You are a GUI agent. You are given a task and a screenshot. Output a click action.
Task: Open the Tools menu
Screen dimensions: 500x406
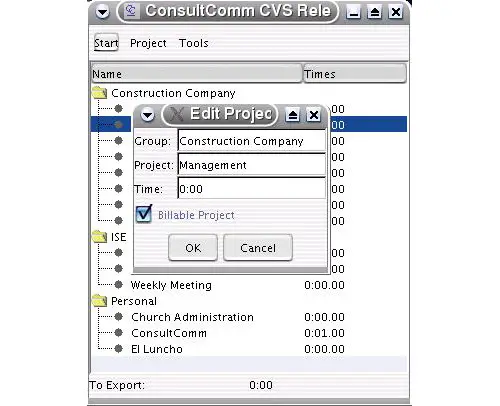click(194, 43)
